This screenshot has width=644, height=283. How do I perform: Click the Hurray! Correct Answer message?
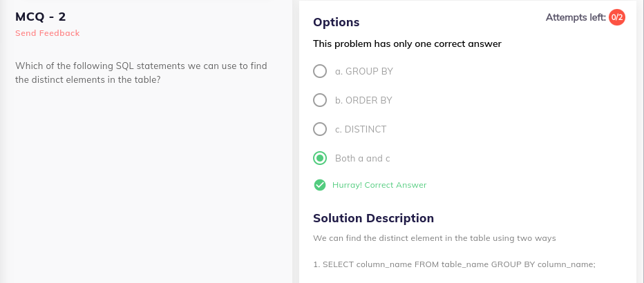click(x=379, y=185)
